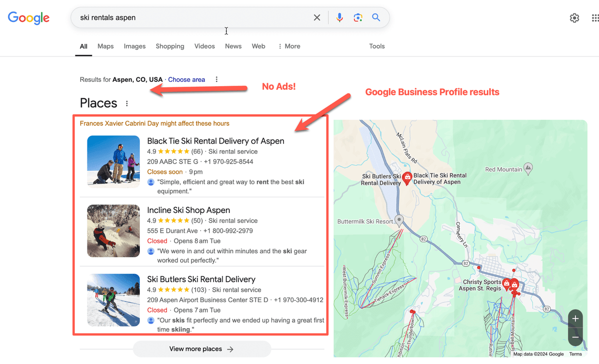Click the Incline Ski Shop review quote
This screenshot has width=599, height=364.
point(232,256)
